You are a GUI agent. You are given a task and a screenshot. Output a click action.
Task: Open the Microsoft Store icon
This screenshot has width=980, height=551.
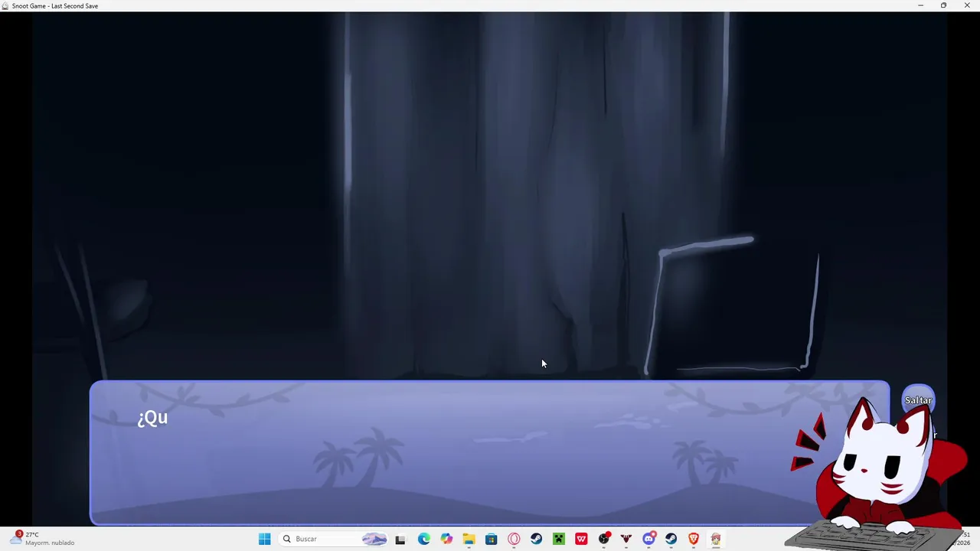click(x=492, y=539)
